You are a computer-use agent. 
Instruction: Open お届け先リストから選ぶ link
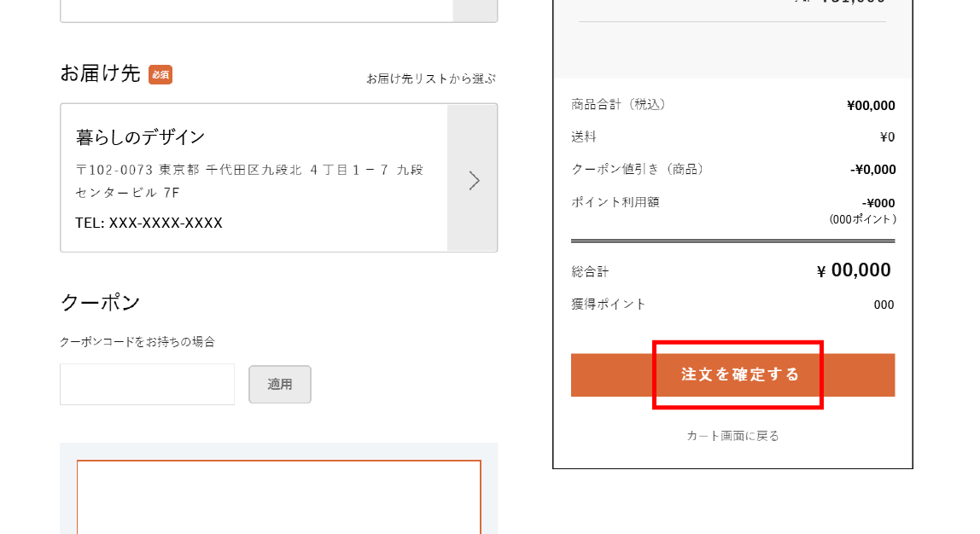click(x=430, y=78)
